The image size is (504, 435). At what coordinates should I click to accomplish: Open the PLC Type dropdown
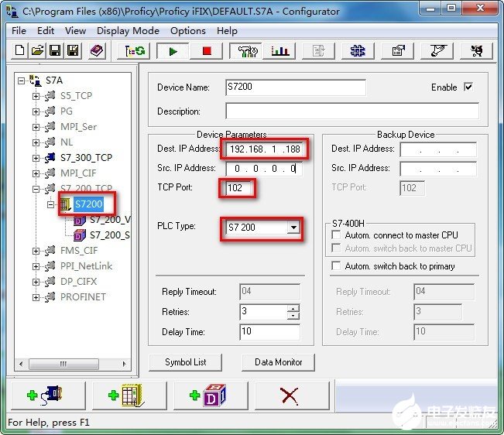tap(293, 228)
